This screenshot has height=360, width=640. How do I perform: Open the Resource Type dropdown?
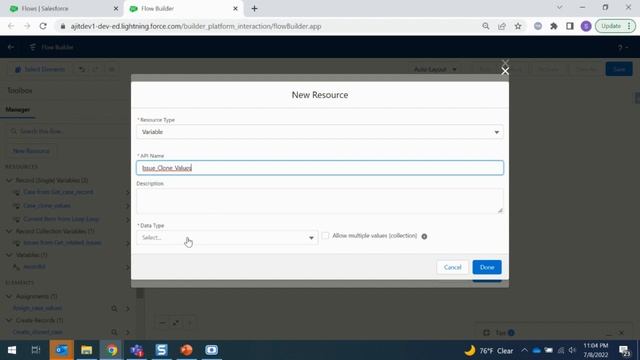[x=320, y=132]
